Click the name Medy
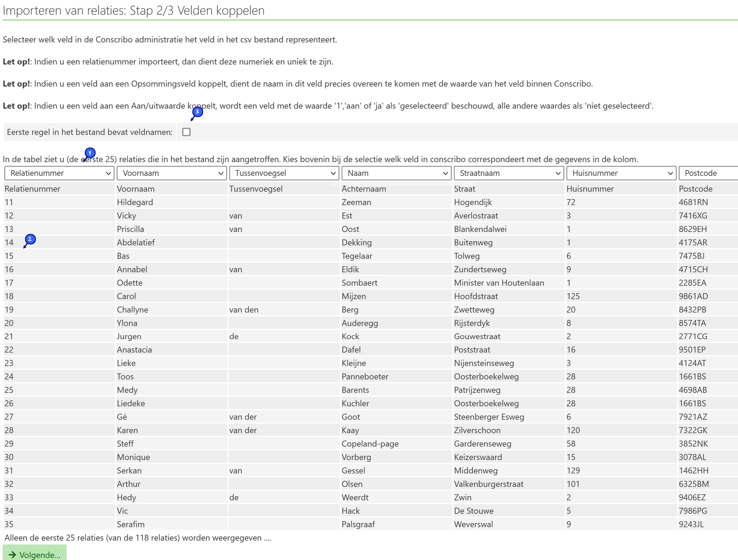 coord(127,390)
